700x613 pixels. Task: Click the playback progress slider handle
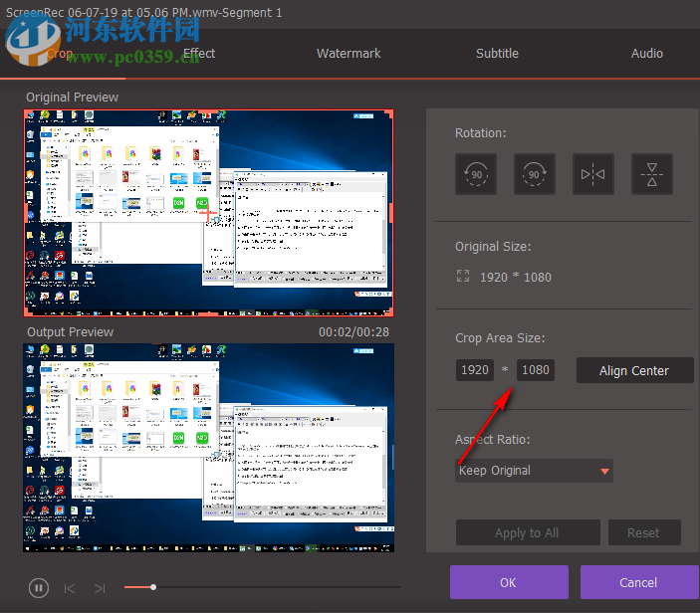pyautogui.click(x=153, y=587)
